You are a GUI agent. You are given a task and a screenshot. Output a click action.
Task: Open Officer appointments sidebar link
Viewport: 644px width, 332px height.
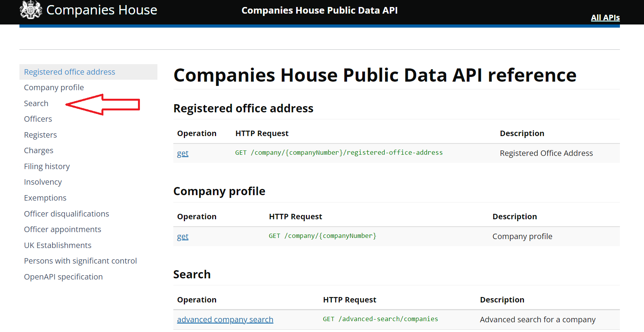click(x=63, y=229)
